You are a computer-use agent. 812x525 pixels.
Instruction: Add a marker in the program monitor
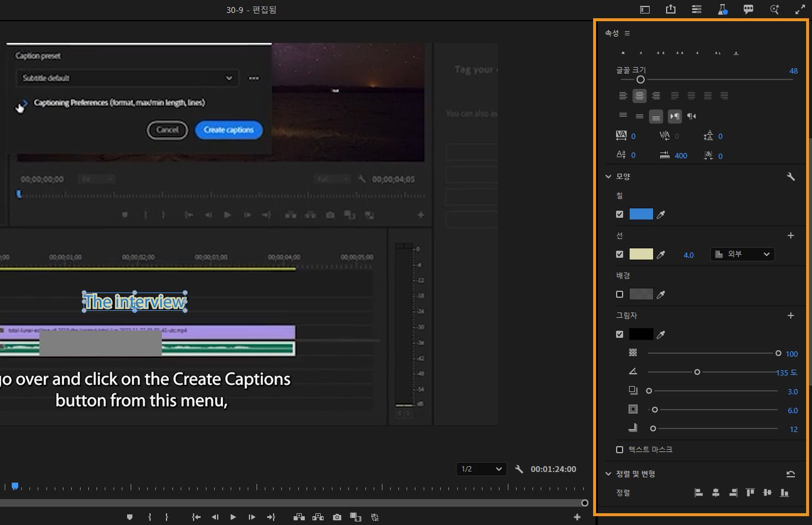129,517
